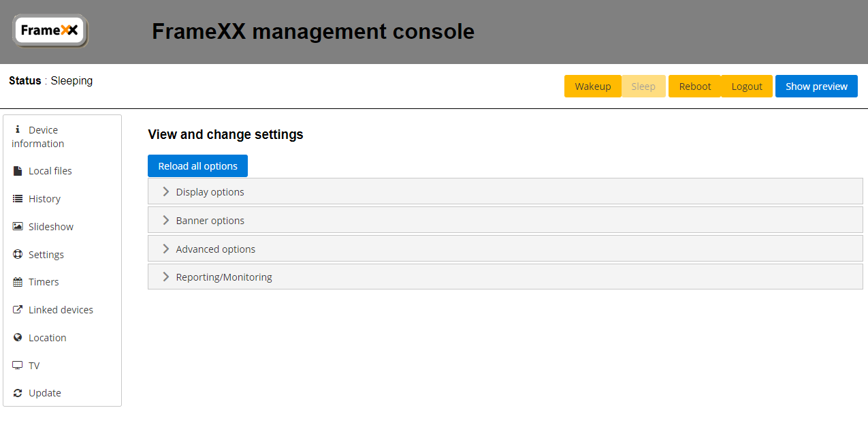Open the TV menu entry
868x423 pixels.
62,366
